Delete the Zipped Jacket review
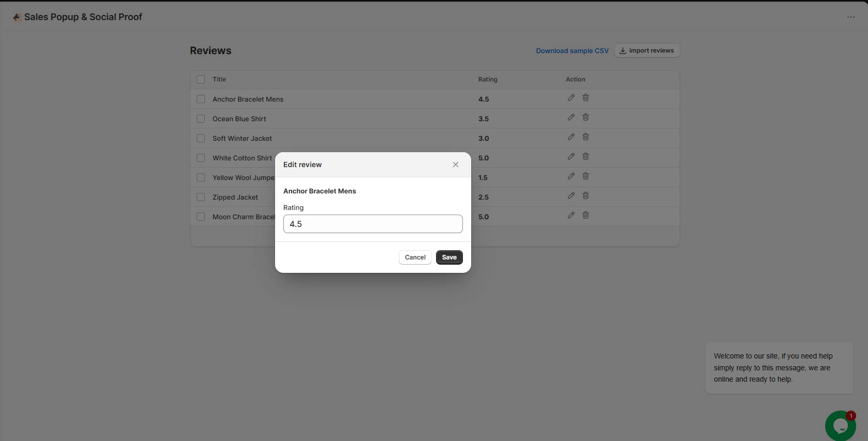Image resolution: width=868 pixels, height=441 pixels. click(x=586, y=196)
